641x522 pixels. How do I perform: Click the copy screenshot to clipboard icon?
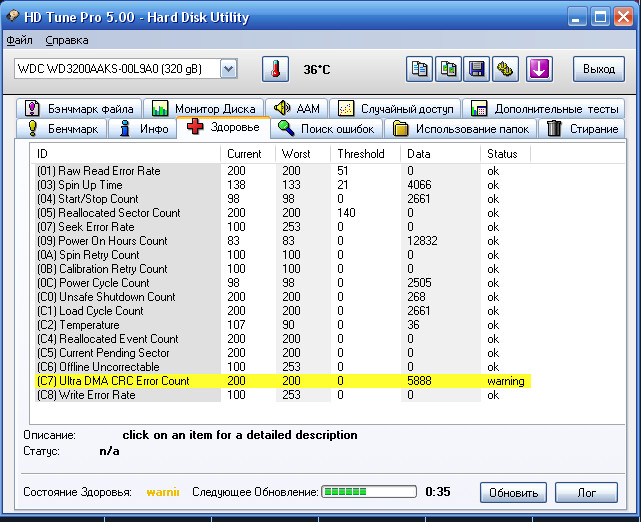pyautogui.click(x=448, y=69)
